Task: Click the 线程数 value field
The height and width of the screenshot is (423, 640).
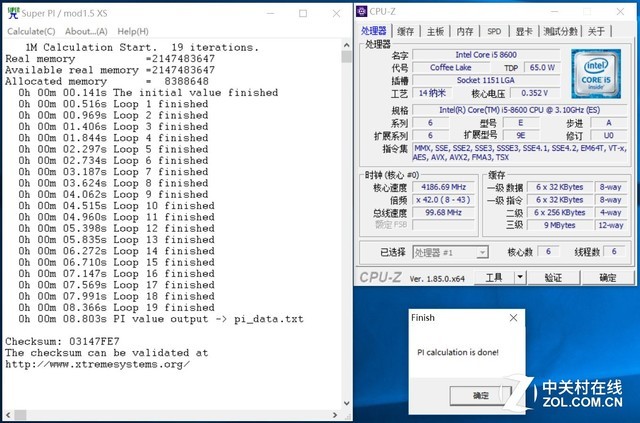Action: [x=614, y=252]
